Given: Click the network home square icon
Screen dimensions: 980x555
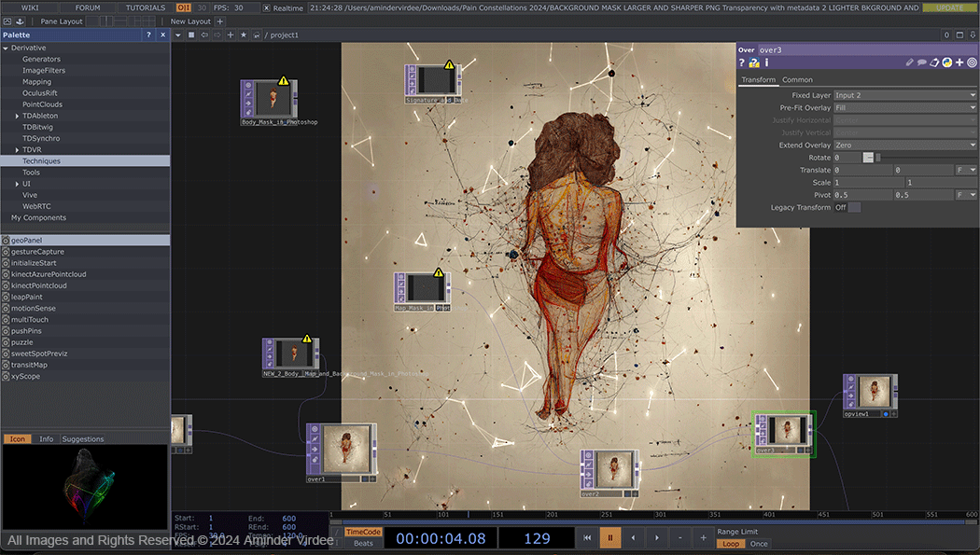Looking at the screenshot, I should (x=191, y=35).
